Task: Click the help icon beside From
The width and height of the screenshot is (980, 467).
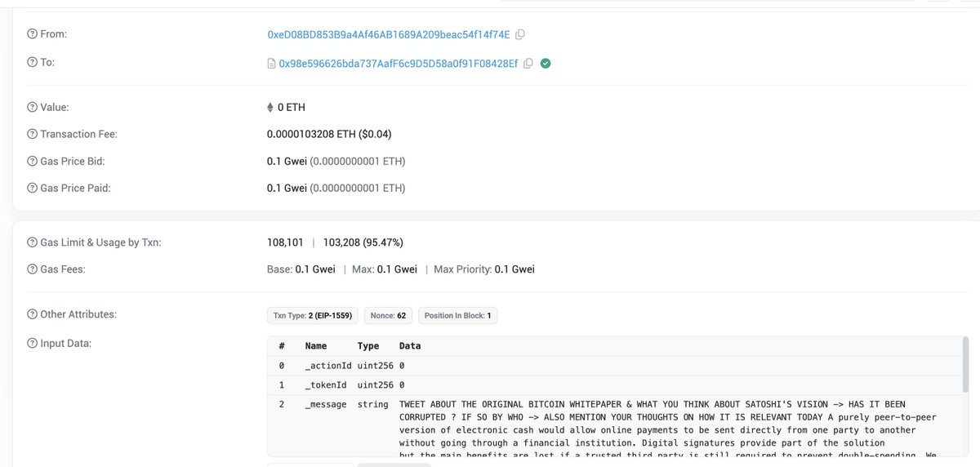Action: click(x=32, y=34)
